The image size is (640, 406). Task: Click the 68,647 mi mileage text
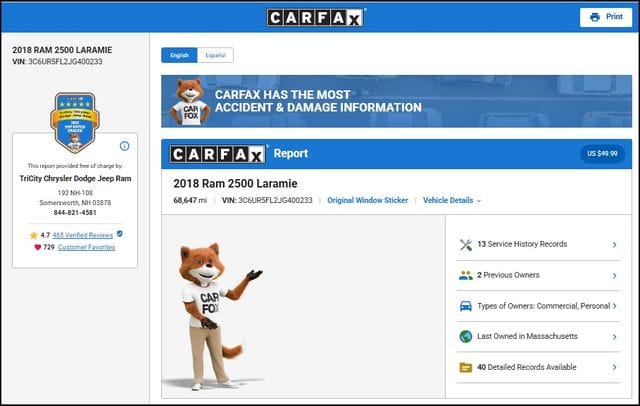190,200
